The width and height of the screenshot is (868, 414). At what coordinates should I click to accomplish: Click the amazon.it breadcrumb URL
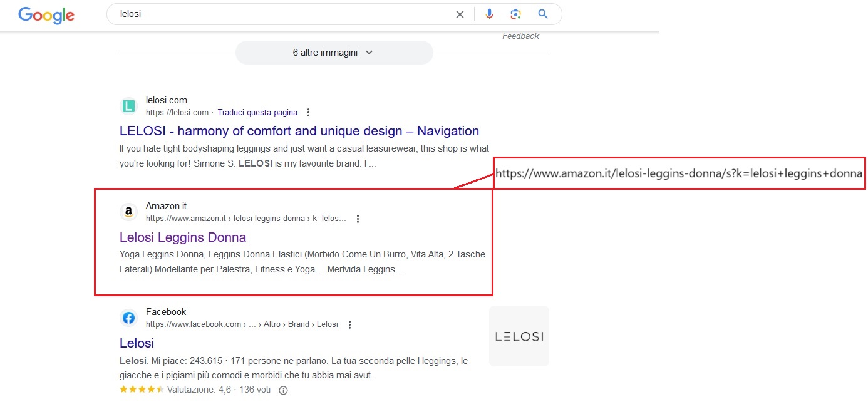246,219
